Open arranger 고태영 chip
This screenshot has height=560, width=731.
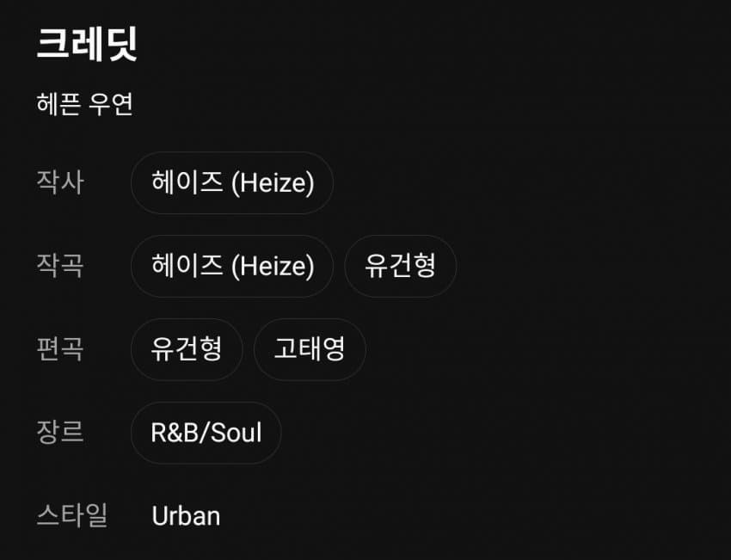tap(310, 349)
